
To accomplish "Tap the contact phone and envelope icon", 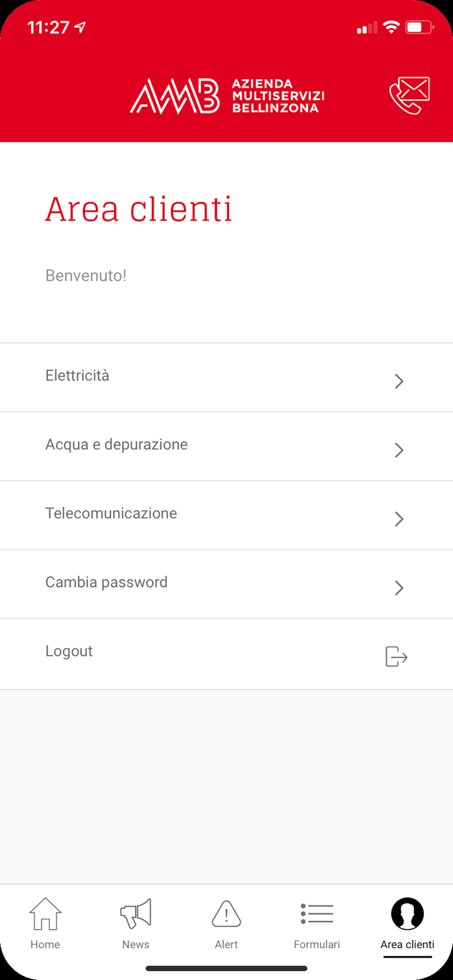I will [409, 95].
